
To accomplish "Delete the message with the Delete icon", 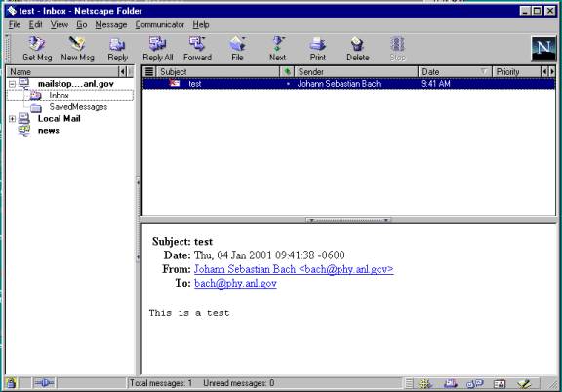I will pyautogui.click(x=357, y=44).
